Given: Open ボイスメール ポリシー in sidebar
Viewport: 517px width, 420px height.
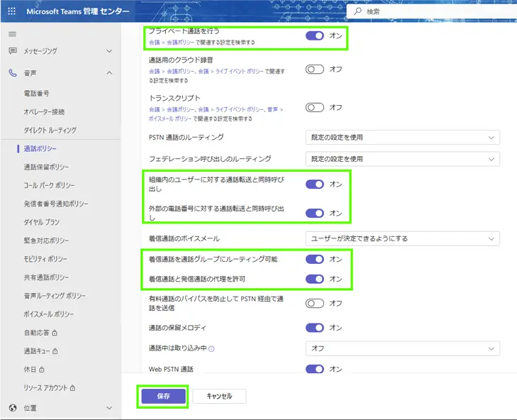Looking at the screenshot, I should [48, 314].
